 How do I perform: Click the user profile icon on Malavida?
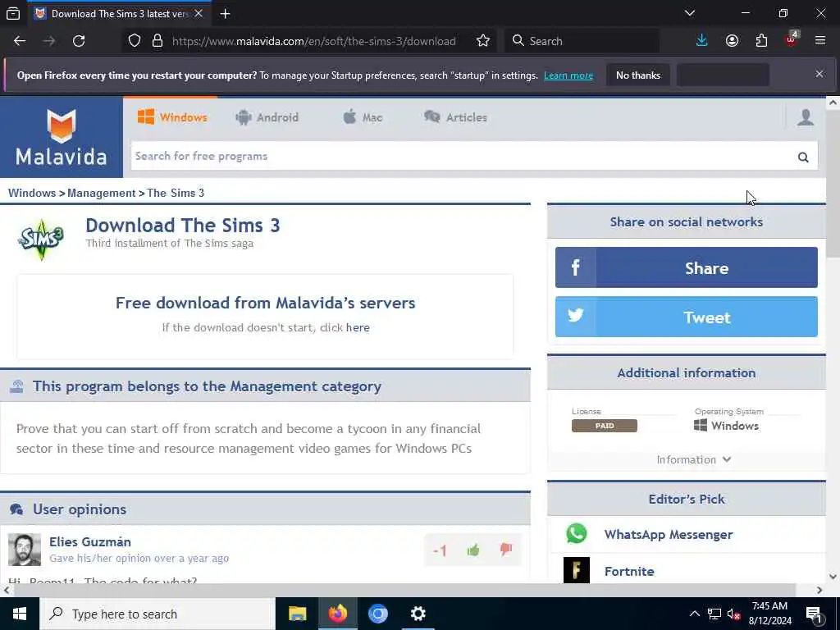coord(806,117)
